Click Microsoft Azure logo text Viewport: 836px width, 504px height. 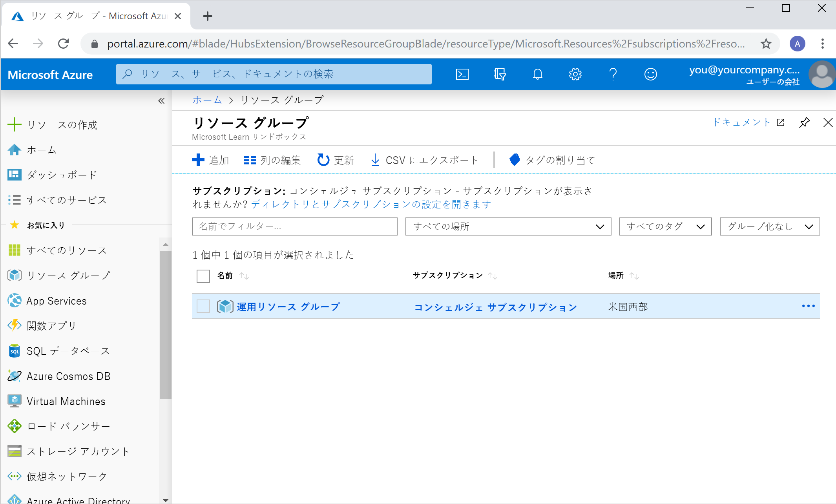(x=50, y=75)
